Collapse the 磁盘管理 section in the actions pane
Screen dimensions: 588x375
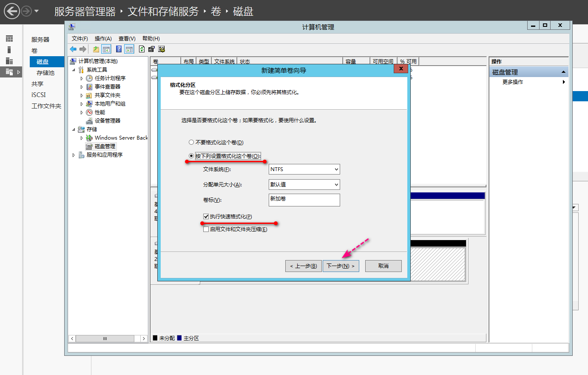pos(564,72)
